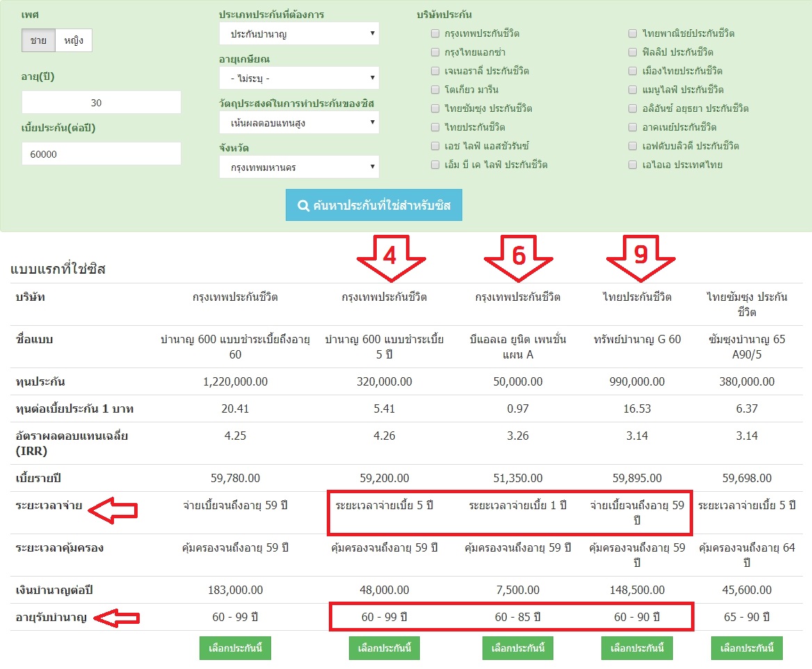Choose เลือกประกันนี้ for ไทยซัมซุง ประกันชีวิต column
812x669 pixels.
(747, 648)
